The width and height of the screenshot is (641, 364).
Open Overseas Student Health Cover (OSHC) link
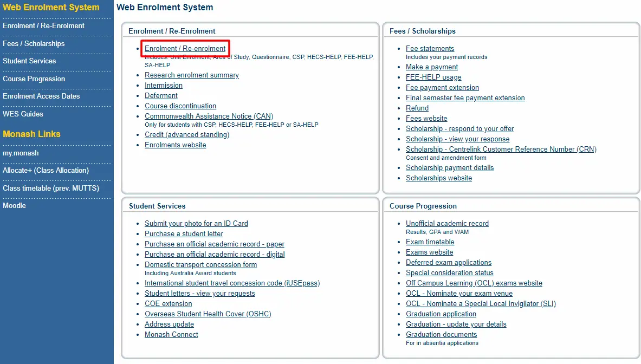coord(208,314)
